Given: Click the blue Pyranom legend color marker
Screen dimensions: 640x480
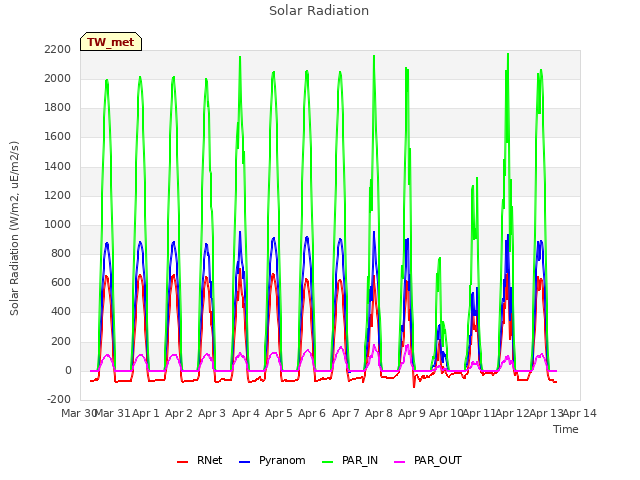Looking at the screenshot, I should 244,462.
